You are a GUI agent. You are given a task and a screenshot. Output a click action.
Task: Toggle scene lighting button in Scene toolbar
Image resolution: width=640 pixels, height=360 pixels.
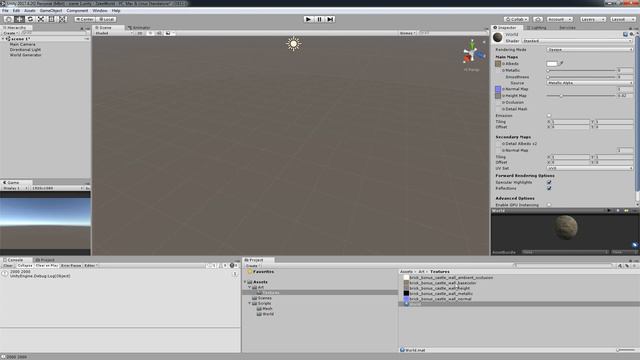tap(150, 33)
